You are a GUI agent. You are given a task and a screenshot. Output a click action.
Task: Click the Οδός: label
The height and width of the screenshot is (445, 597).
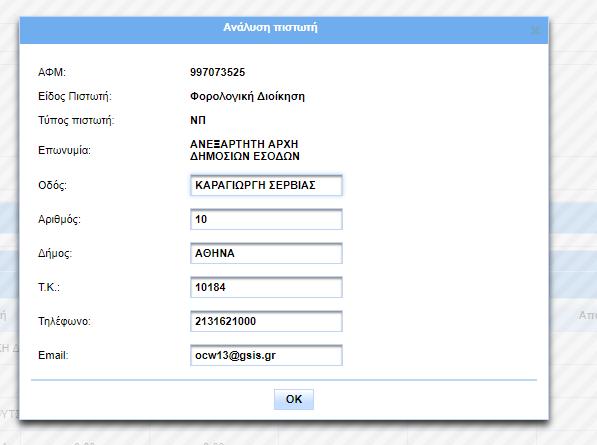[52, 185]
